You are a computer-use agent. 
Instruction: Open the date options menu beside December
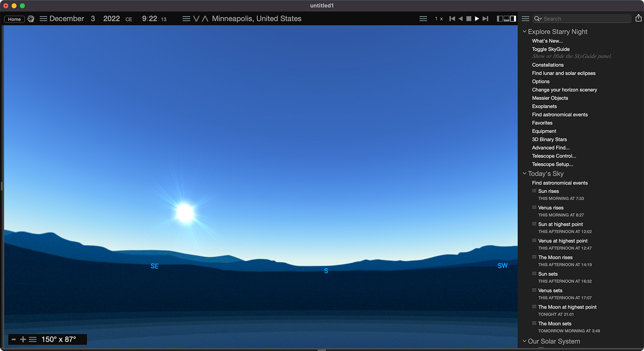pyautogui.click(x=43, y=18)
